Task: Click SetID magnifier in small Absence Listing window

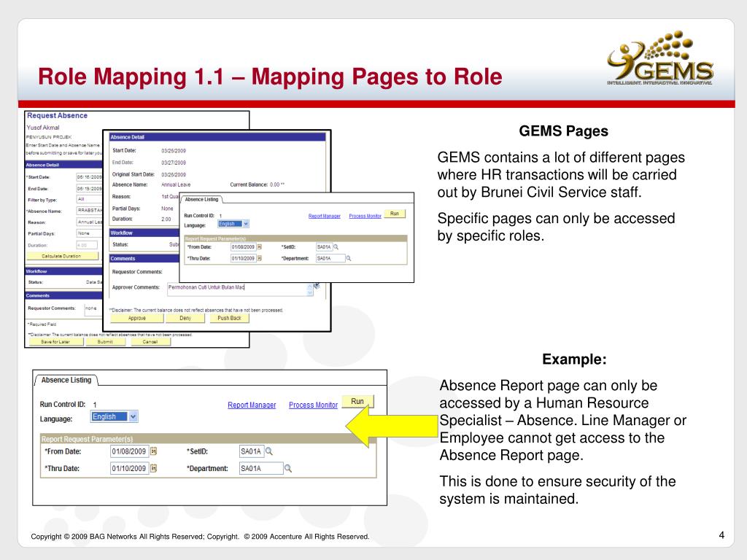Action: [336, 246]
